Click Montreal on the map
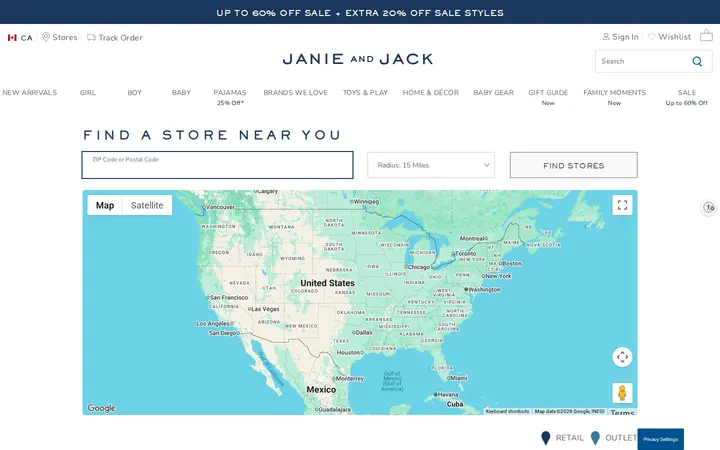720x450 pixels. (x=472, y=238)
